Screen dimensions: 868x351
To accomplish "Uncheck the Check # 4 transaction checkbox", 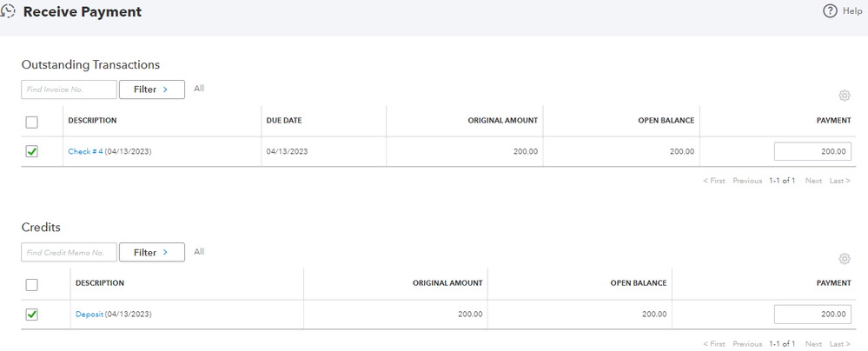I will point(32,151).
